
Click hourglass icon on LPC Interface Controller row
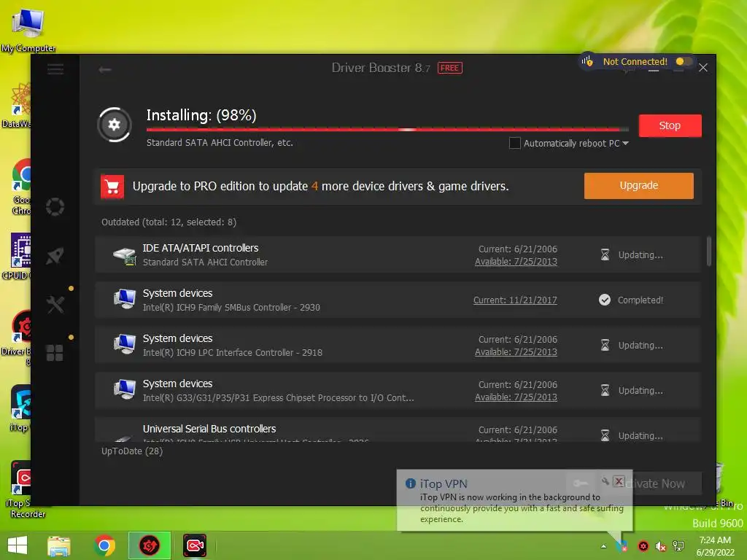(605, 345)
